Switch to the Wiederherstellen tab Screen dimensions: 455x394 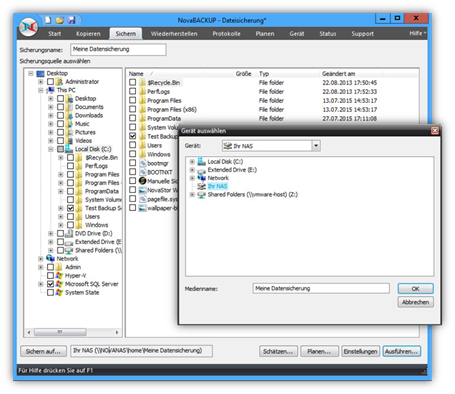pyautogui.click(x=174, y=34)
